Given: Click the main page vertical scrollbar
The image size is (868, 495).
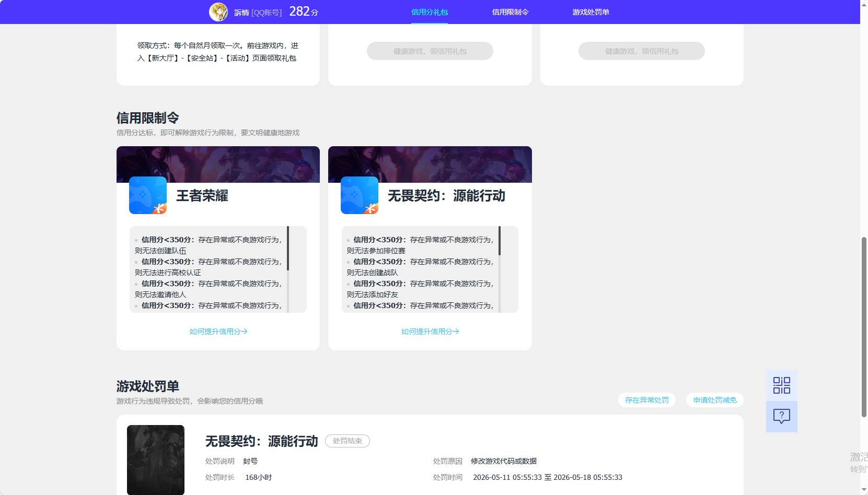Looking at the screenshot, I should point(864,327).
